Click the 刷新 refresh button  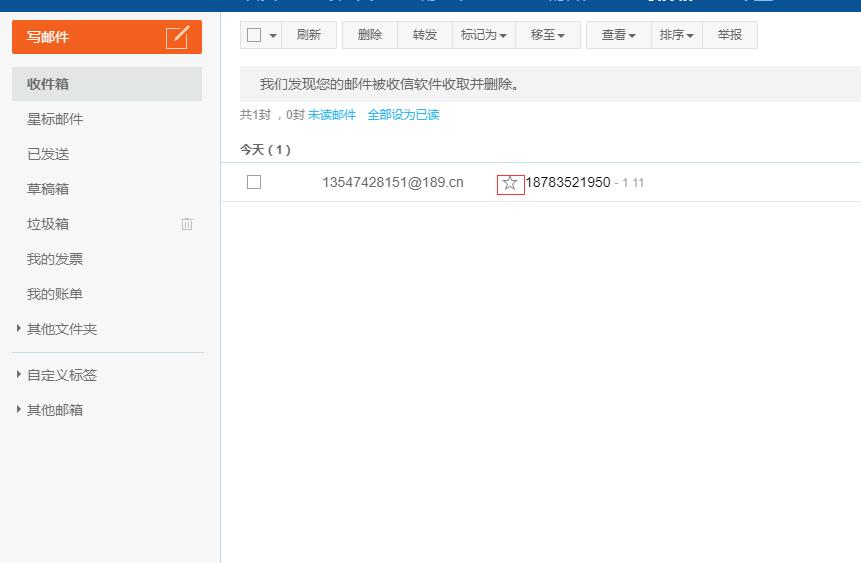[x=308, y=35]
